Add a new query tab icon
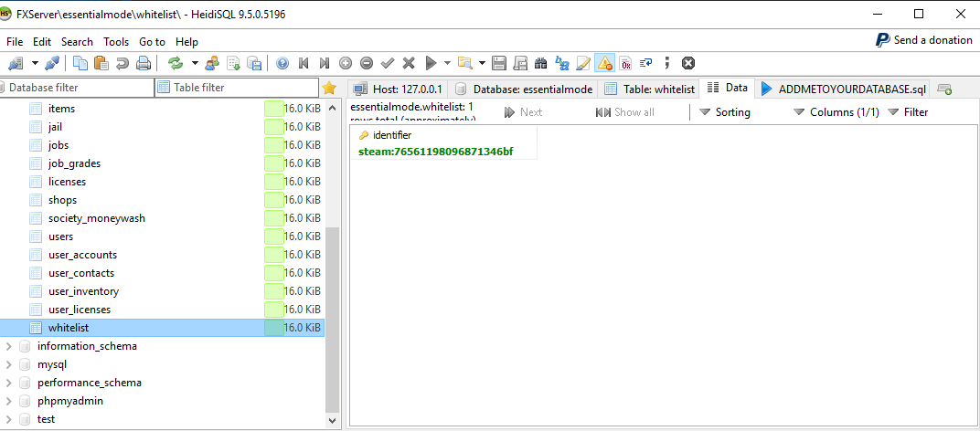 click(945, 89)
